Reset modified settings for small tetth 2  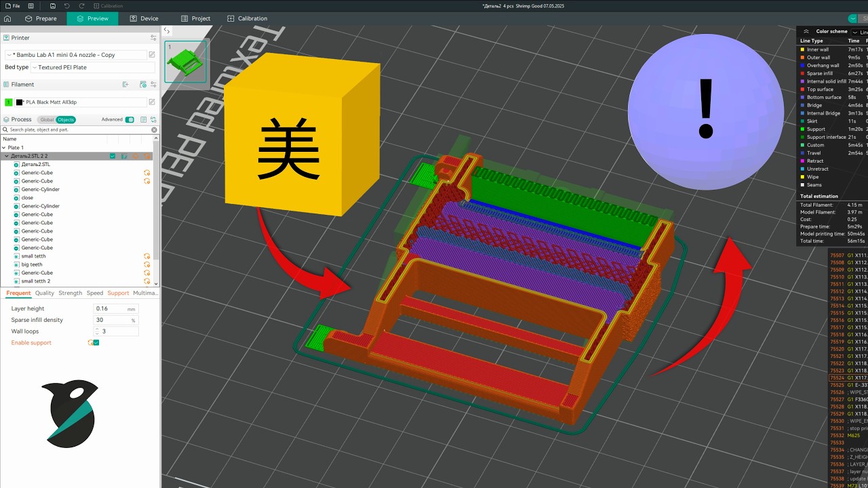146,281
